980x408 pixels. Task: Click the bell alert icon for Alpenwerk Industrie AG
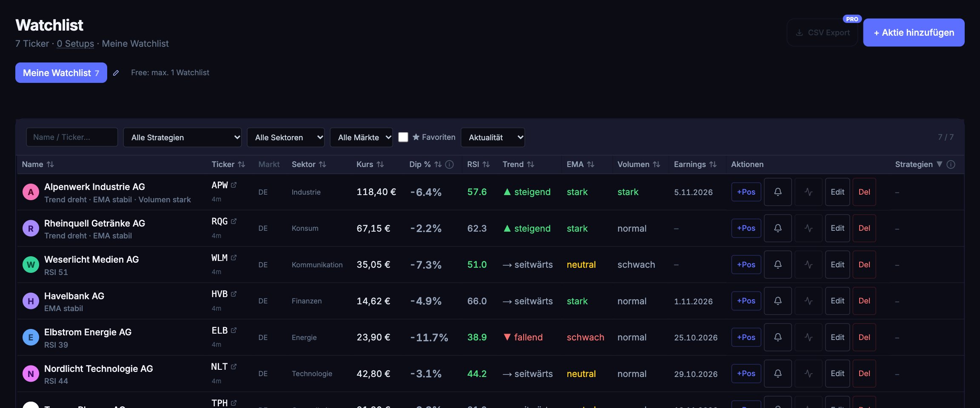coord(778,192)
